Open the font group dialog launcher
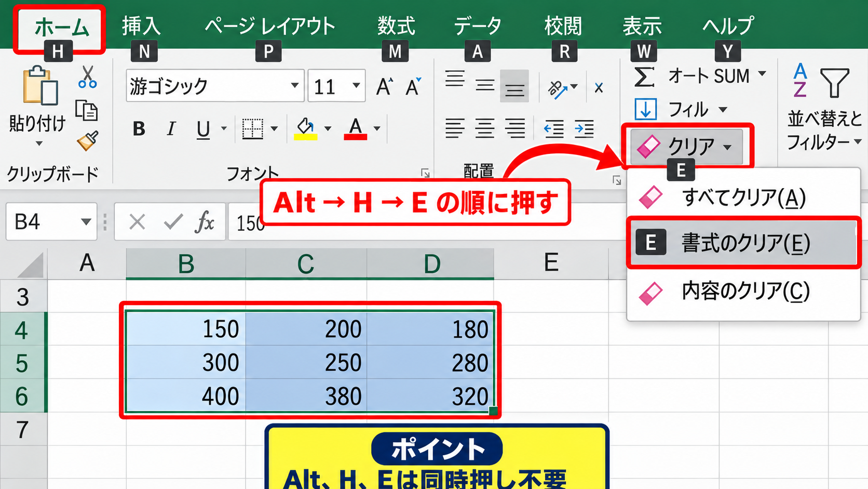This screenshot has width=868, height=489. (x=425, y=173)
